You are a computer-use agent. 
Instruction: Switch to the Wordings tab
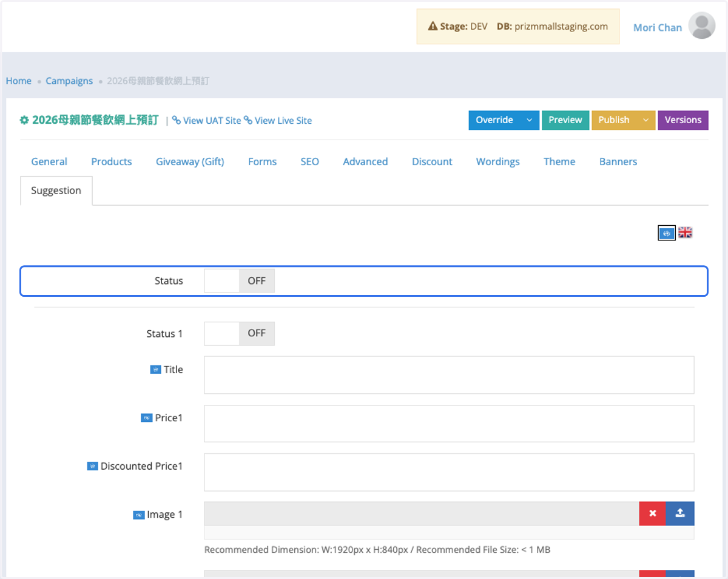tap(497, 161)
